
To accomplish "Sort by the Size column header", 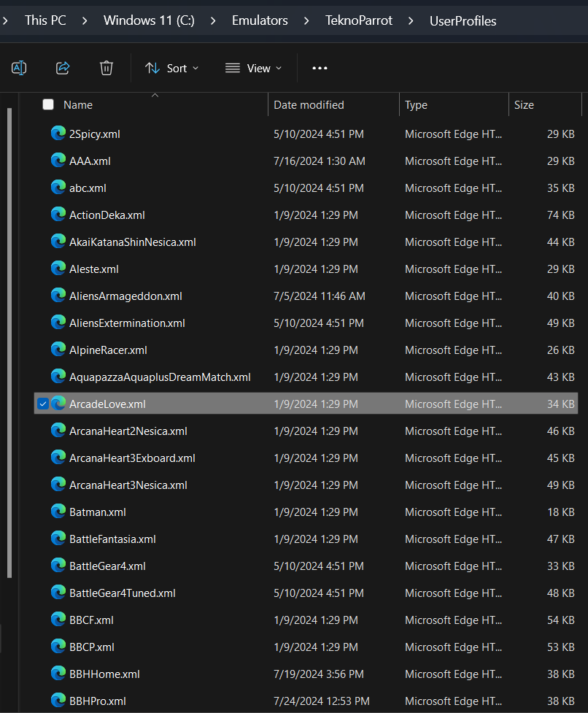I will (524, 105).
